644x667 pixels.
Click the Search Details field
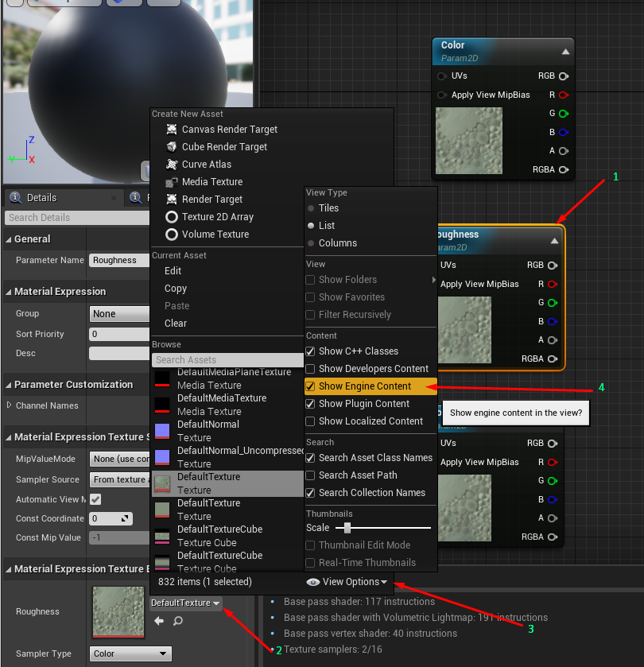coord(77,218)
